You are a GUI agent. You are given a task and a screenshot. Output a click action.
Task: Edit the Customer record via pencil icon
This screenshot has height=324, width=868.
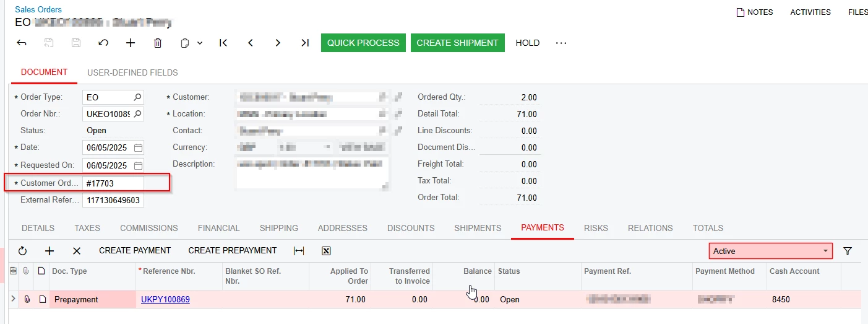click(x=398, y=97)
